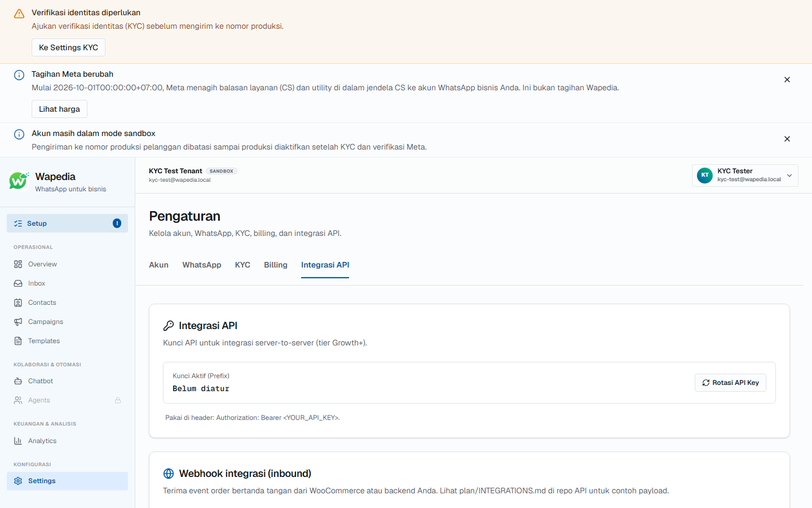The width and height of the screenshot is (812, 508).
Task: Switch to the KYC tab
Action: (x=242, y=265)
